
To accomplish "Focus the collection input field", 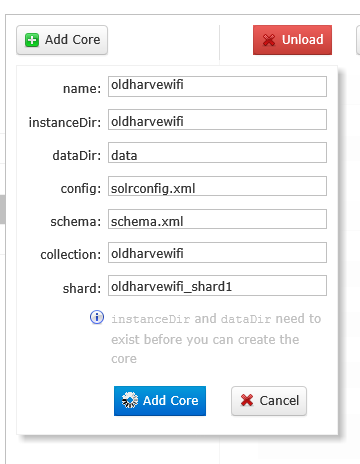I will (217, 252).
